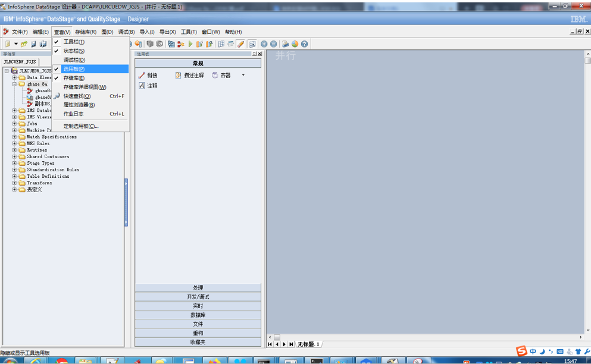The width and height of the screenshot is (591, 364).
Task: Click the Print toolbar icon
Action: [285, 44]
